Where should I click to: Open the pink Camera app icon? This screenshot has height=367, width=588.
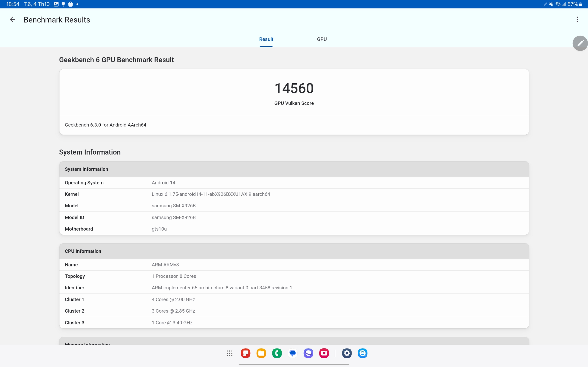click(324, 353)
